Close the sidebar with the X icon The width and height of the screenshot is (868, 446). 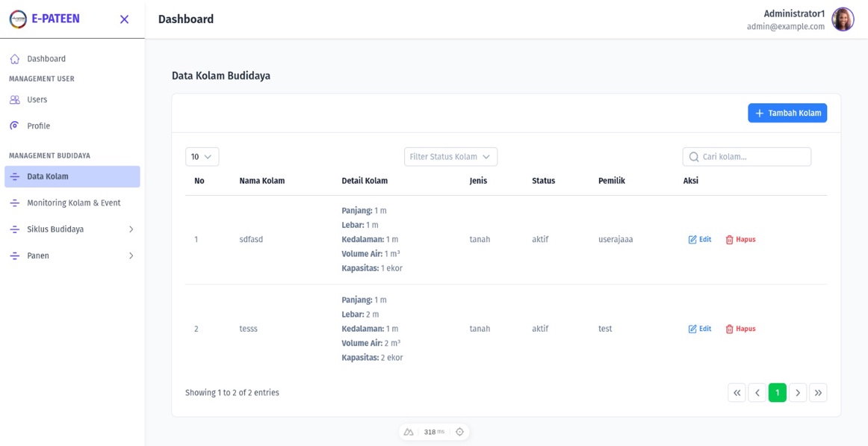[x=124, y=19]
